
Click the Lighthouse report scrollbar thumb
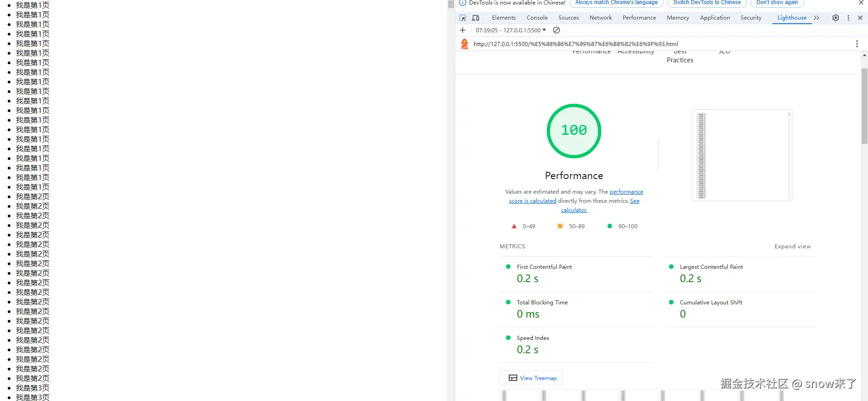click(x=864, y=106)
